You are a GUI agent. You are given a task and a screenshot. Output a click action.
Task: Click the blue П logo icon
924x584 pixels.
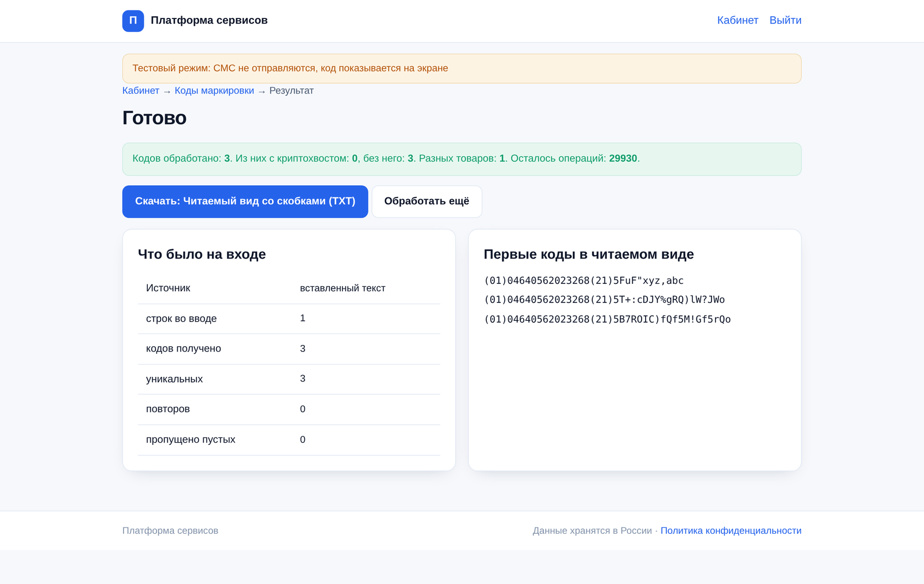(x=133, y=21)
